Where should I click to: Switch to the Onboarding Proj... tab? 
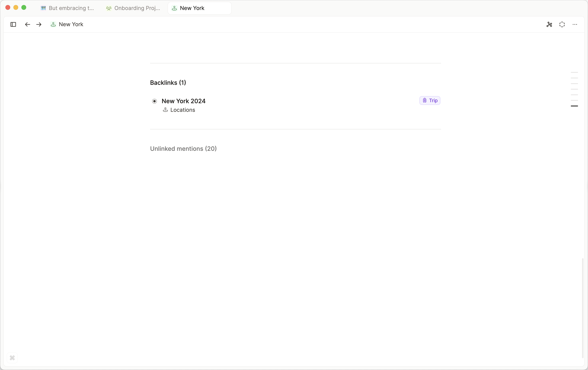(x=133, y=8)
